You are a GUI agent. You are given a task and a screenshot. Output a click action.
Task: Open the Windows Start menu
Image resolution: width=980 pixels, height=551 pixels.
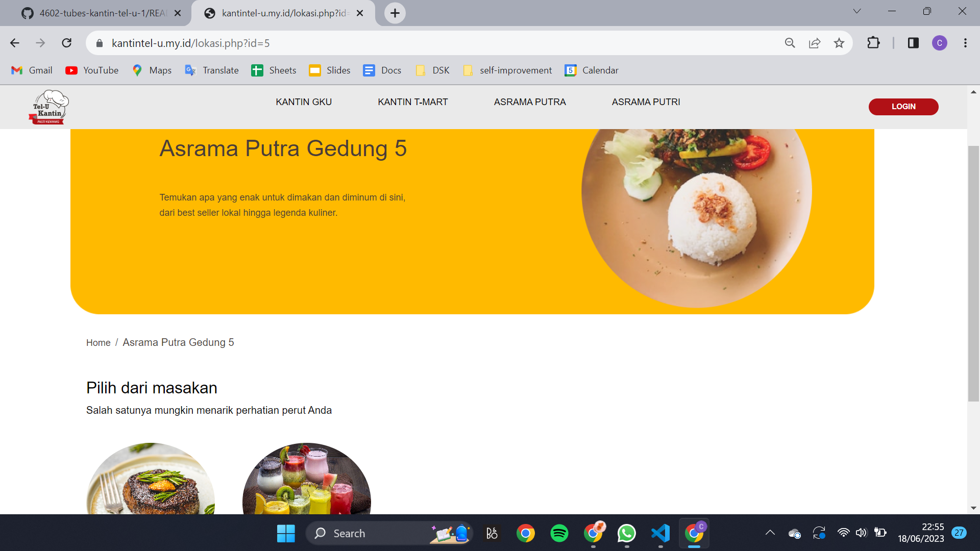[286, 534]
